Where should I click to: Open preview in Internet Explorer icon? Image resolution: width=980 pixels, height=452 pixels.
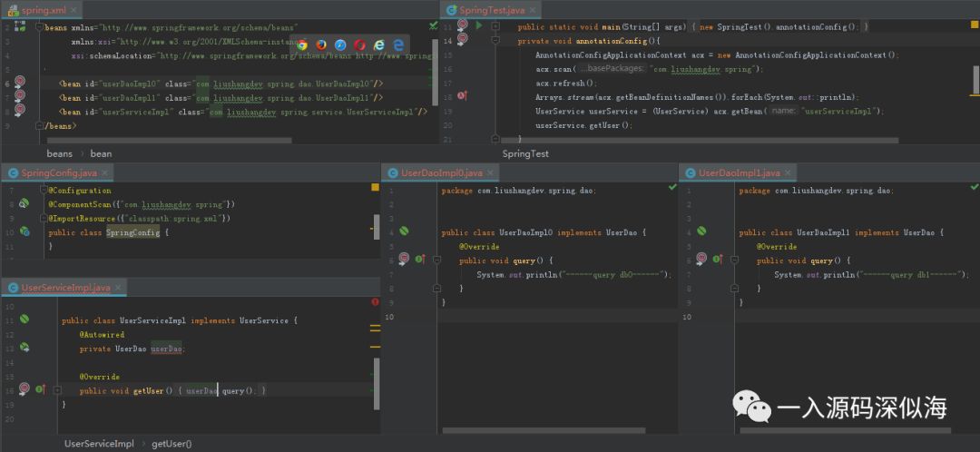coord(378,45)
